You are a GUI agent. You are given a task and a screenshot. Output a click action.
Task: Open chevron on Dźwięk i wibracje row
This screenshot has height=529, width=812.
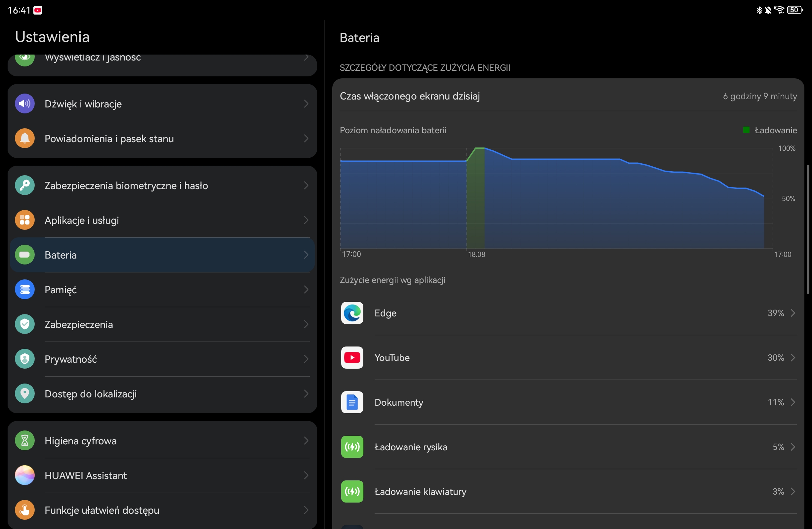[x=306, y=103]
